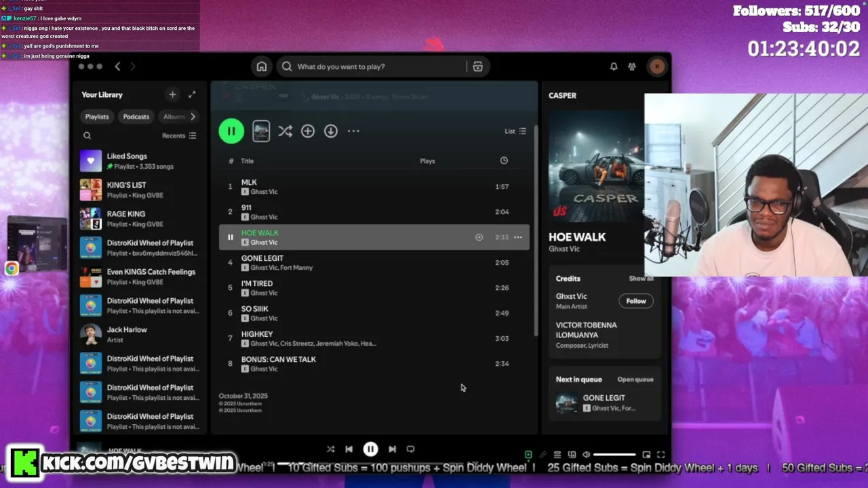Search within Your Library
This screenshot has height=488, width=868.
[x=87, y=136]
